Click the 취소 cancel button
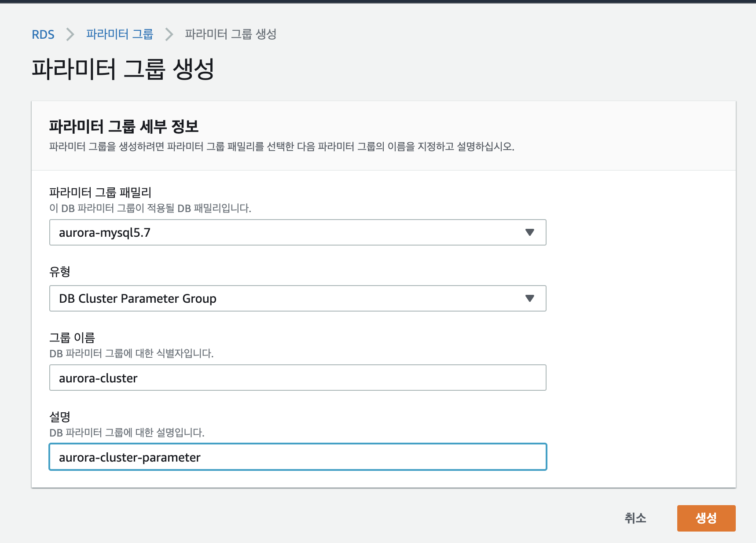Image resolution: width=756 pixels, height=543 pixels. 635,518
